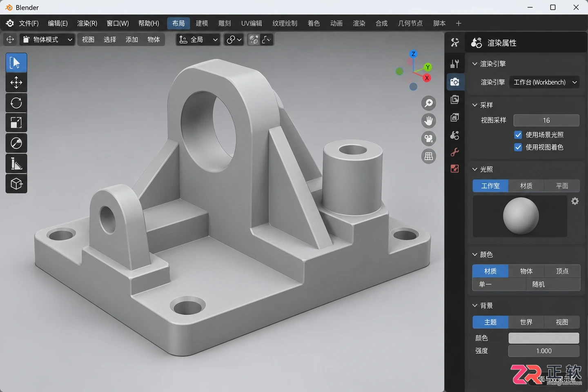The height and width of the screenshot is (392, 588).
Task: Open the Modifier wrench properties tab
Action: point(454,152)
